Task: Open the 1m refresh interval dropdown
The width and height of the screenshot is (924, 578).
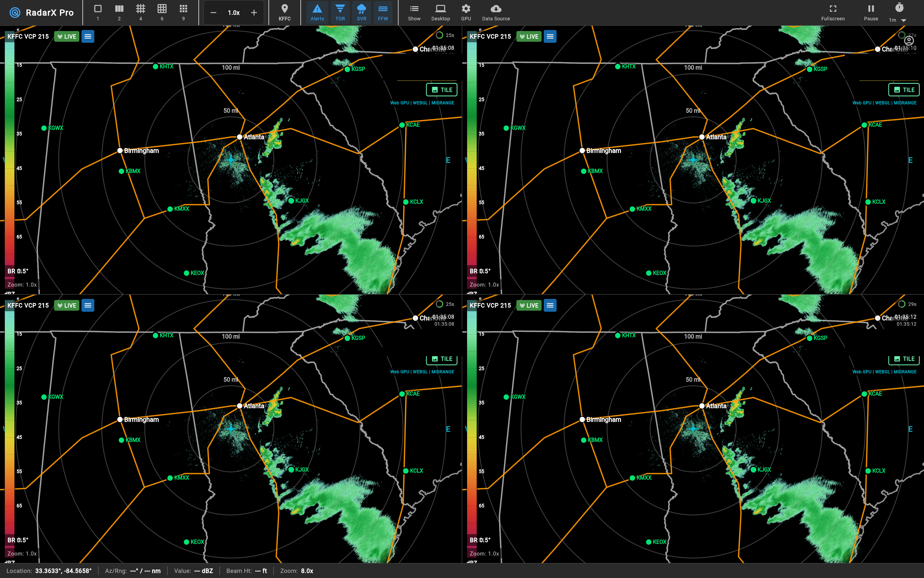Action: pos(898,20)
